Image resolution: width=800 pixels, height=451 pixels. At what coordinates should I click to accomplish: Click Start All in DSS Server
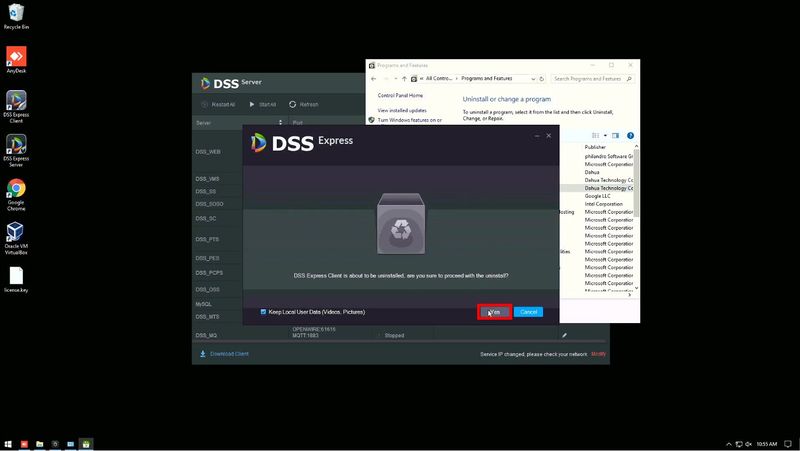pyautogui.click(x=263, y=105)
